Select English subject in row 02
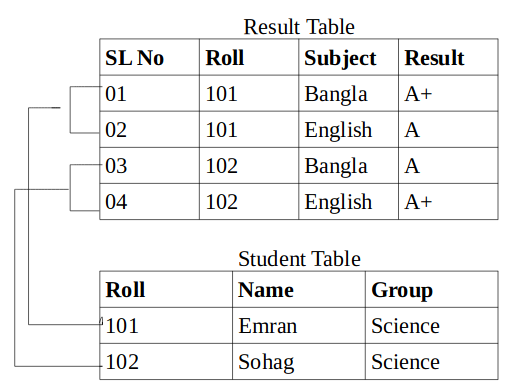523x392 pixels. (349, 129)
